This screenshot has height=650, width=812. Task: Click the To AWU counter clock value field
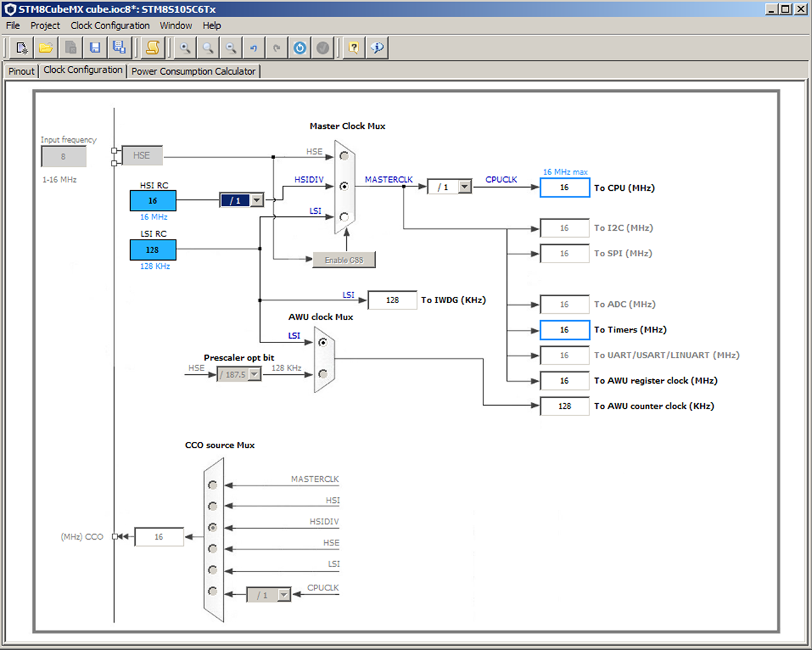(565, 406)
